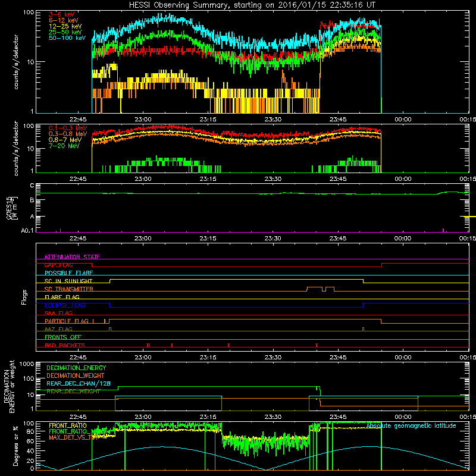Select the 80 tick on the bottom plot axis

pos(30,431)
